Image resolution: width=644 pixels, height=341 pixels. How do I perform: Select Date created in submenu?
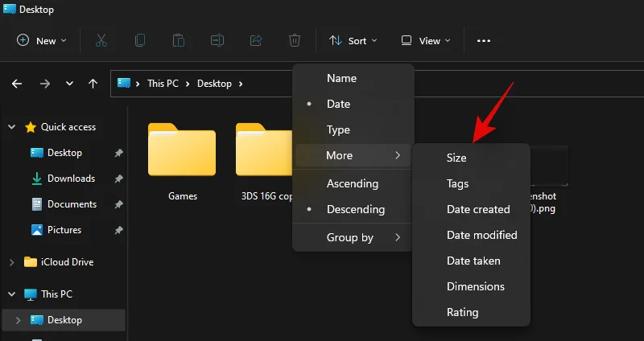(471, 210)
